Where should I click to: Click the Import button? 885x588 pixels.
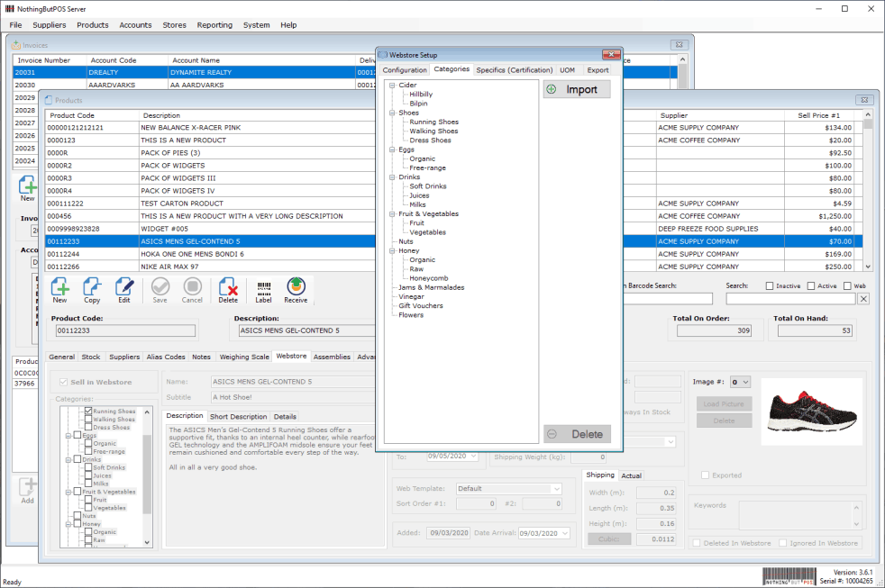tap(577, 90)
